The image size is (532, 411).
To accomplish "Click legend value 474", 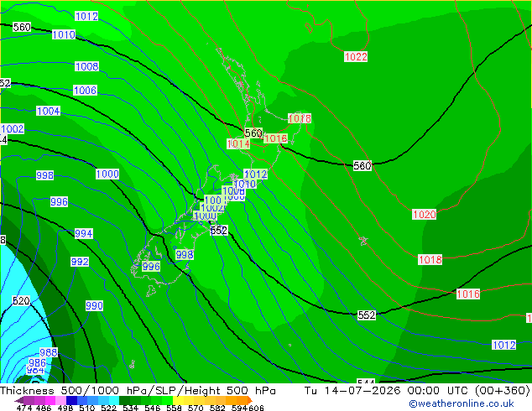I will click(23, 408).
